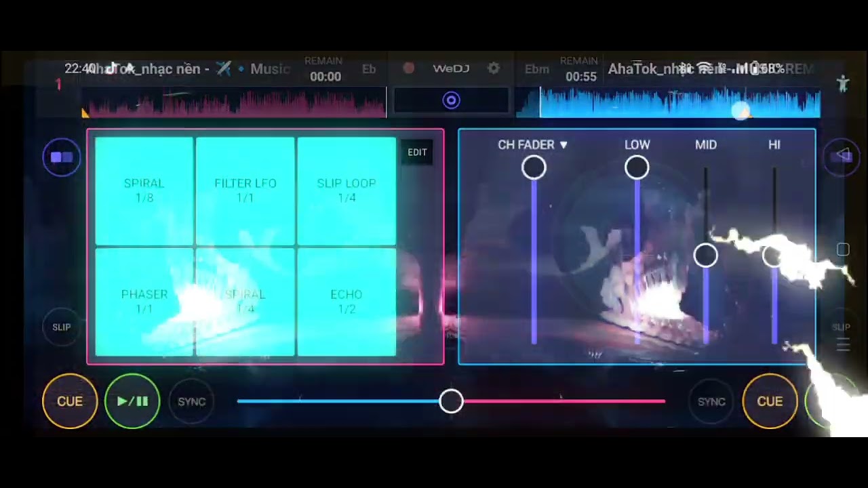Trigger the FILTER LFO 1/1 pad
The width and height of the screenshot is (868, 488).
[x=245, y=190]
